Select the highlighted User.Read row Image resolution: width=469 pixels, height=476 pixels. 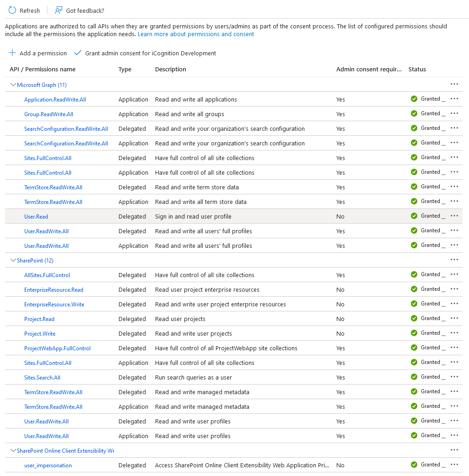[229, 216]
